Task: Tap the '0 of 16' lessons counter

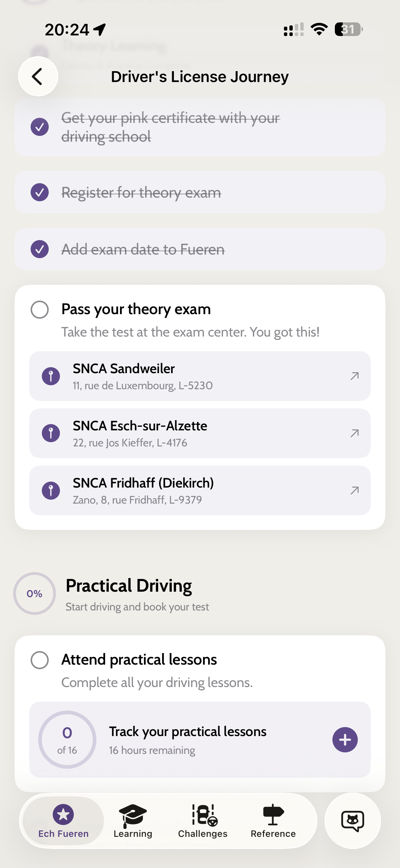Action: [x=67, y=740]
